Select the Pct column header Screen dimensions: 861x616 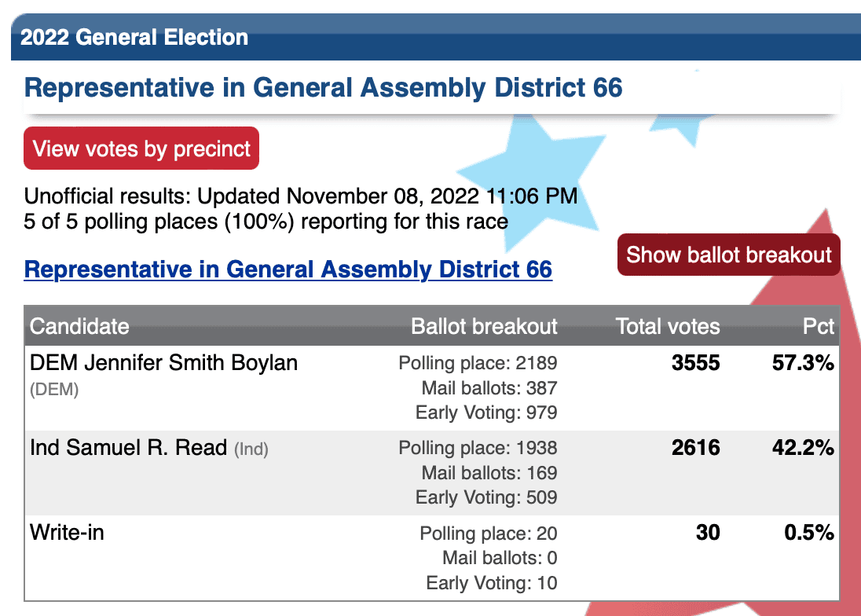click(818, 326)
